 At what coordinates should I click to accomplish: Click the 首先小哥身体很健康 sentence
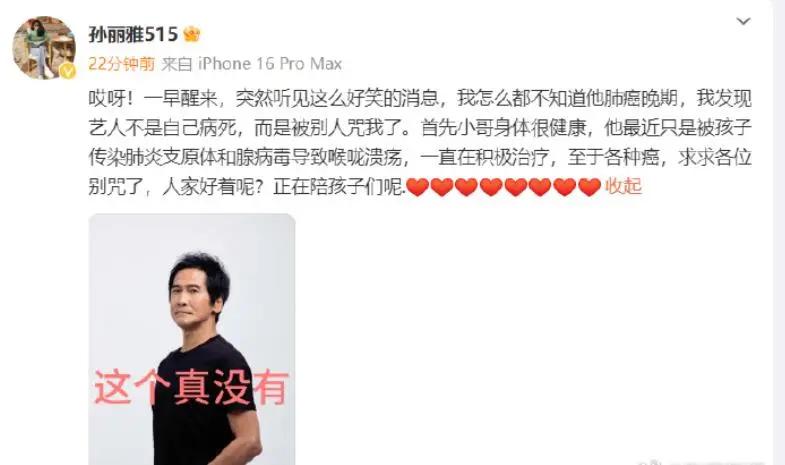tap(504, 128)
